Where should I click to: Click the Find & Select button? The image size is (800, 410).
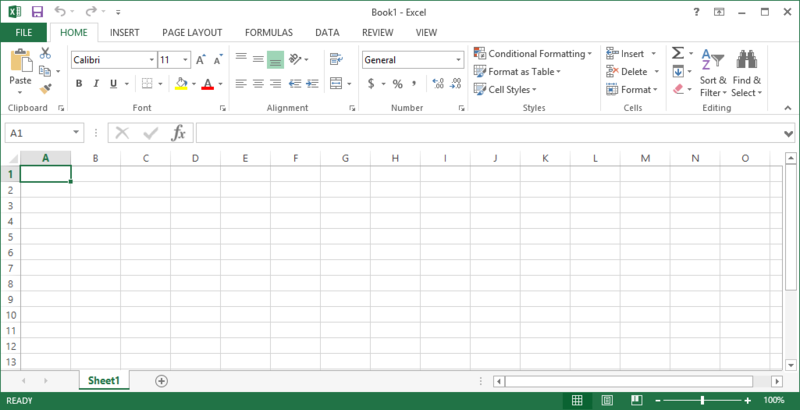pyautogui.click(x=746, y=73)
